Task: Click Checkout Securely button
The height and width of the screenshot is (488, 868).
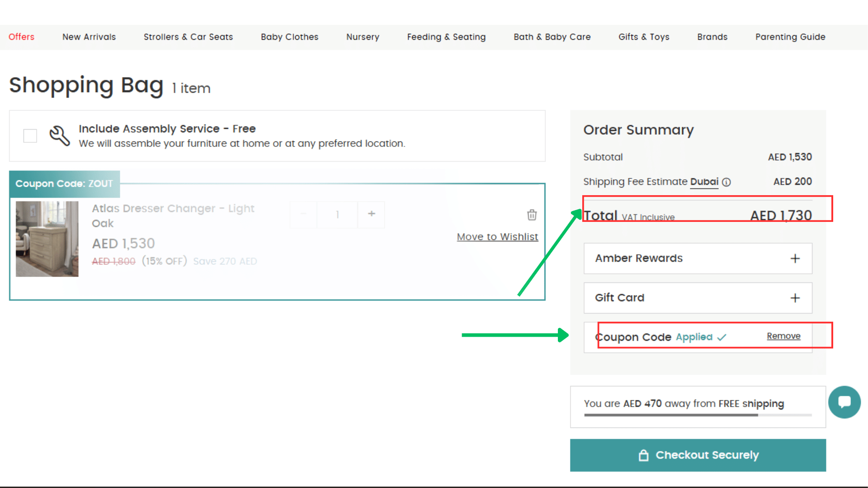Action: (698, 455)
